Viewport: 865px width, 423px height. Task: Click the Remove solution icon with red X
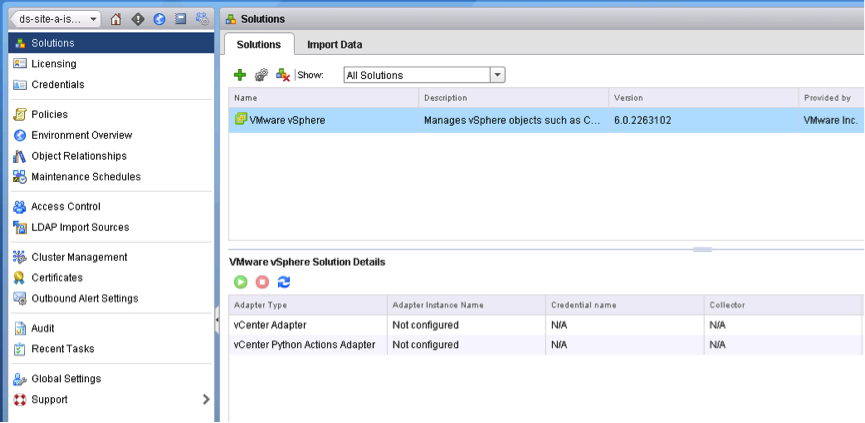click(x=283, y=75)
